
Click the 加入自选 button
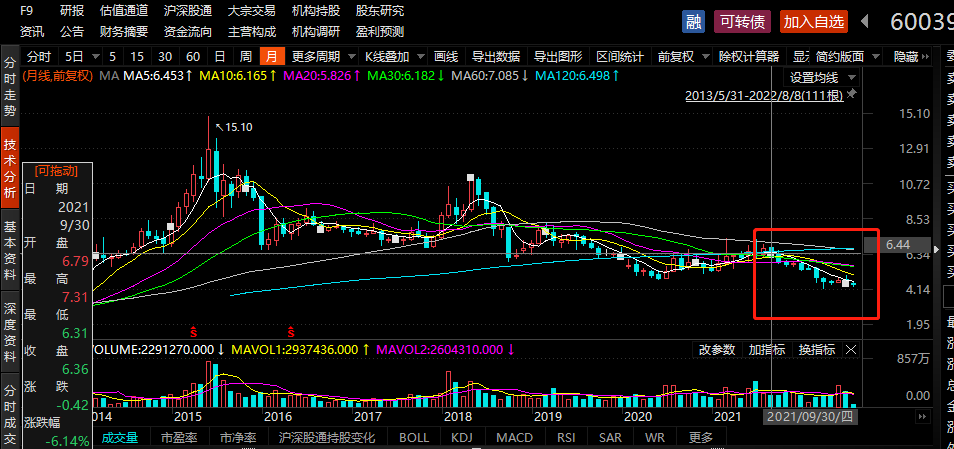[813, 21]
